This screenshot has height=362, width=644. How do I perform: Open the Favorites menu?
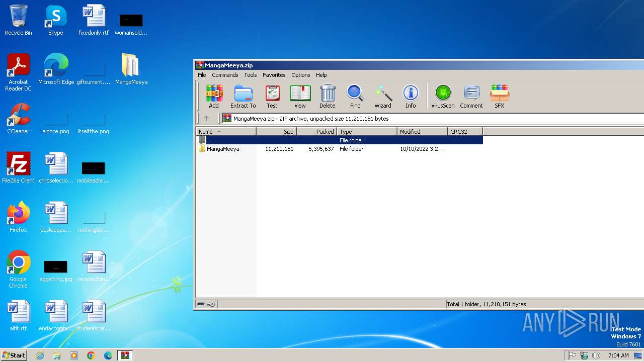coord(274,75)
